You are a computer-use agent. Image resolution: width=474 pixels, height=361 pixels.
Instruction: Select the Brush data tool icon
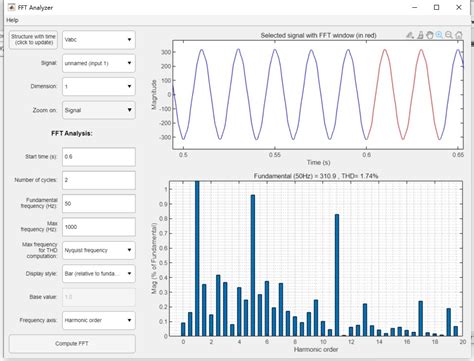[x=410, y=35]
